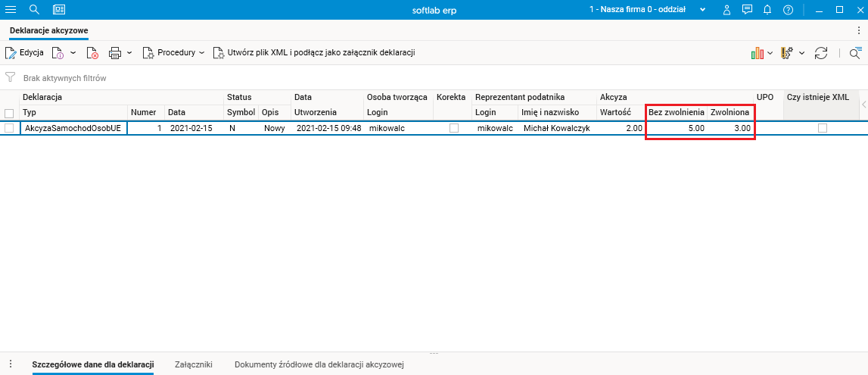Sort by the Numer column header
This screenshot has height=375, width=868.
pos(146,112)
